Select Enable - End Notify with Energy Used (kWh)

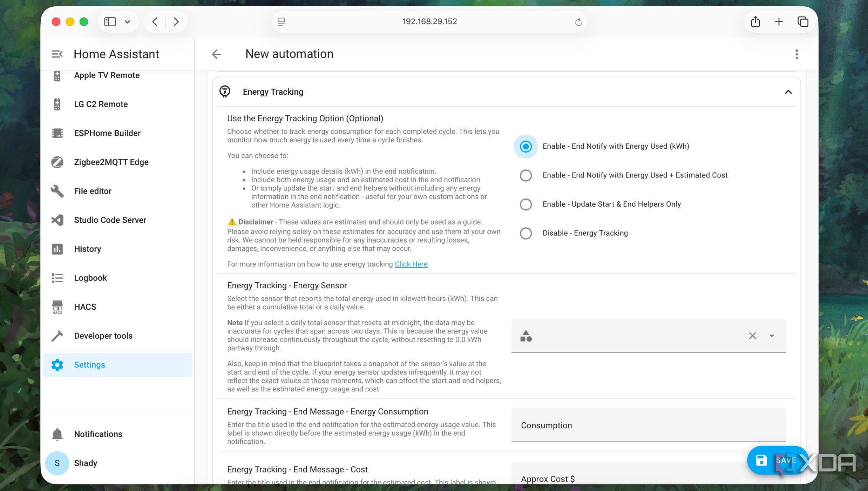(525, 146)
